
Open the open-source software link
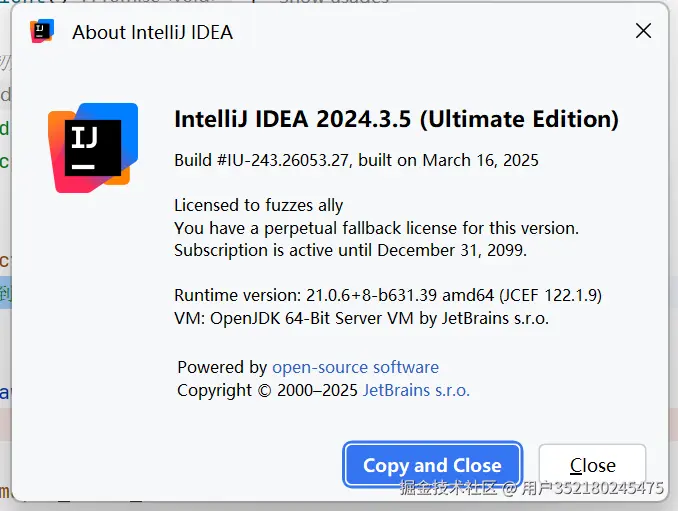pyautogui.click(x=355, y=367)
